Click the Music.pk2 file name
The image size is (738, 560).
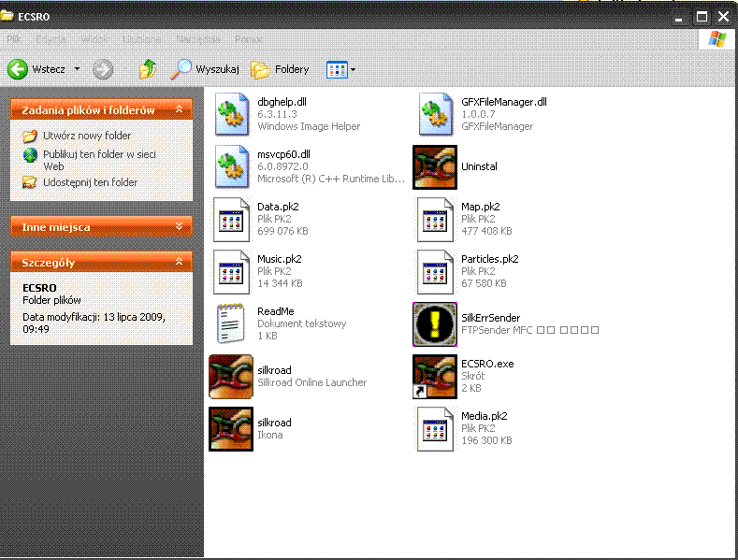point(279,259)
